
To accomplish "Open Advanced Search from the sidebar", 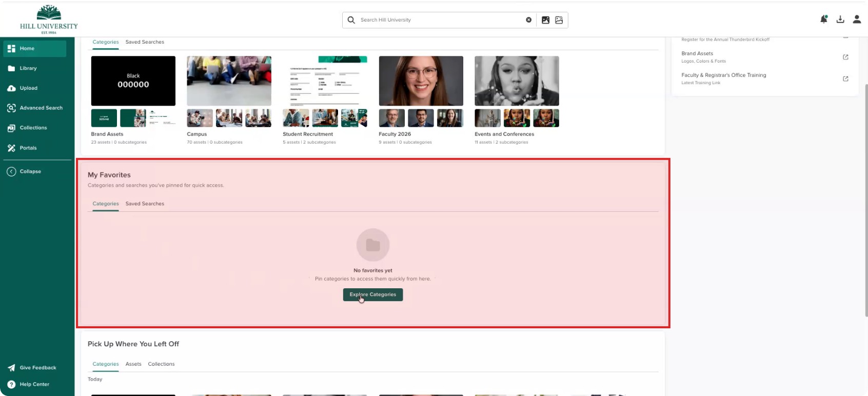I will [34, 108].
